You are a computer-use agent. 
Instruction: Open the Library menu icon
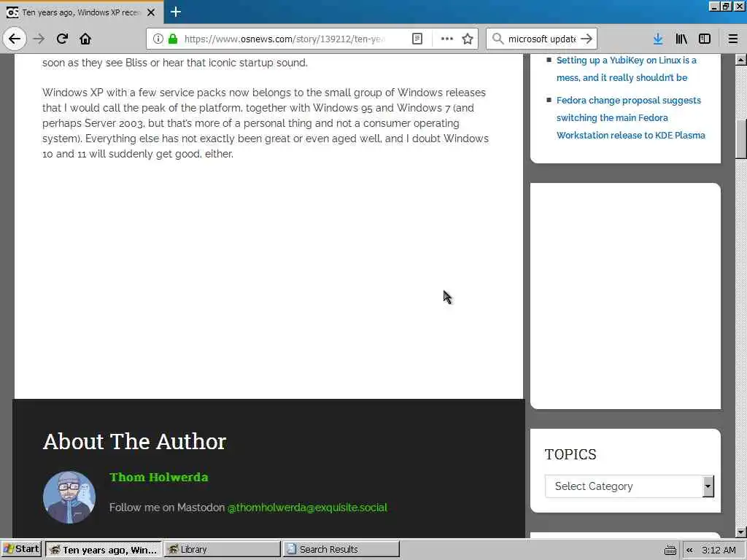tap(681, 39)
